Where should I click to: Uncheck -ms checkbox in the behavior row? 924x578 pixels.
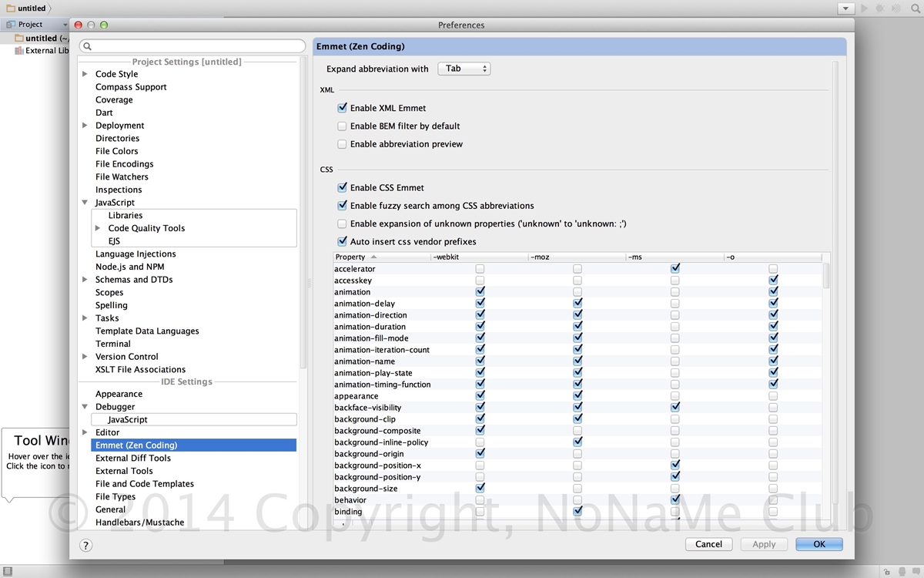pyautogui.click(x=675, y=499)
